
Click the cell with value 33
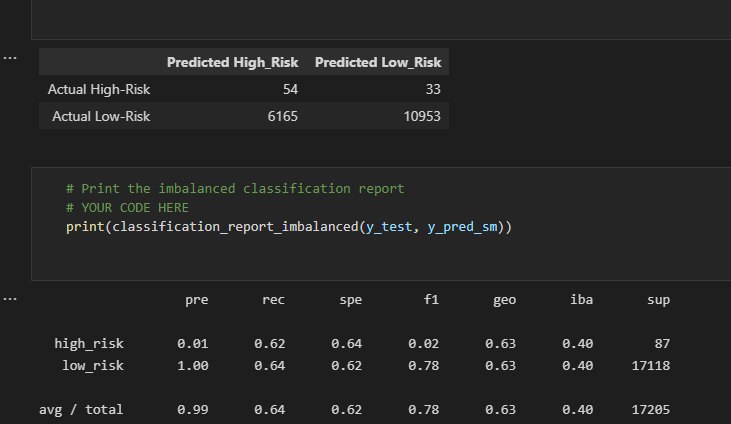433,89
